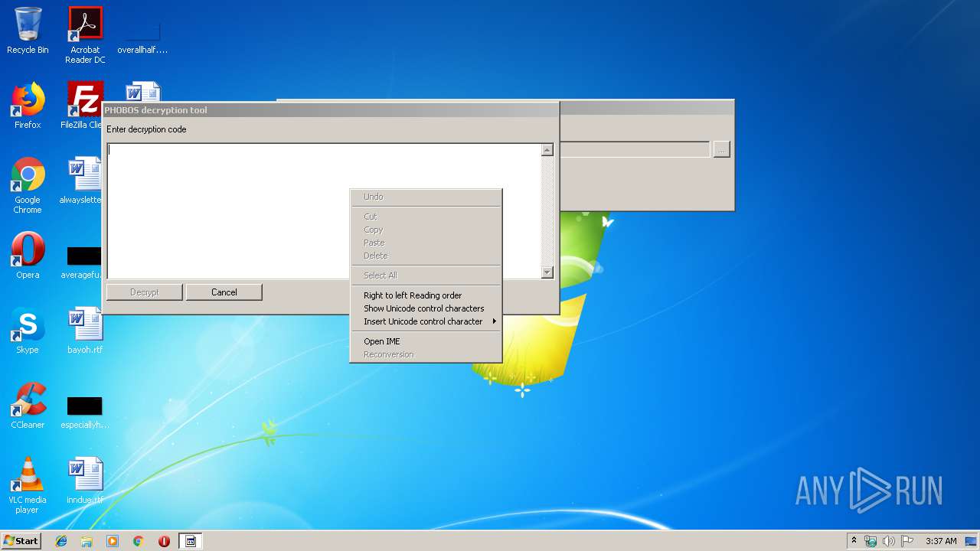Click the scrollbar up arrow in code box

click(x=547, y=150)
